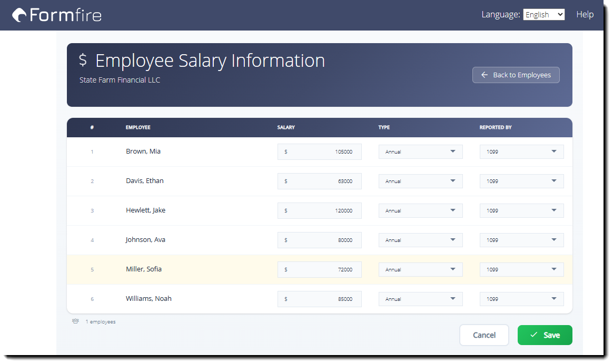Click the Cancel button
Screen dimensions: 613x364
click(483, 335)
